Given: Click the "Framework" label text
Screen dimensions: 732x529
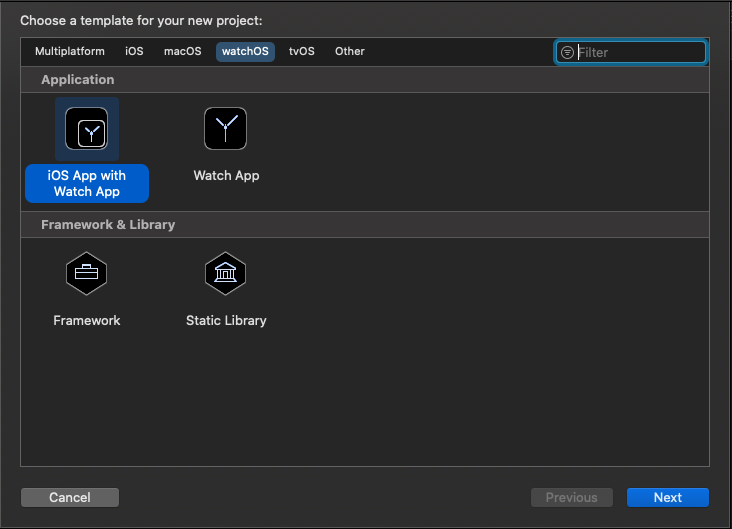Looking at the screenshot, I should click(x=87, y=320).
